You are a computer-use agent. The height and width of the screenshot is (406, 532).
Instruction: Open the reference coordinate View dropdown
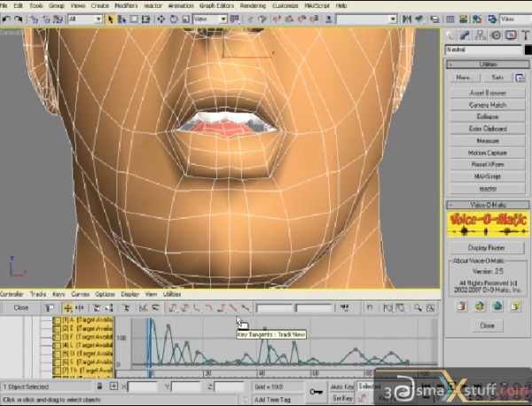click(x=210, y=19)
